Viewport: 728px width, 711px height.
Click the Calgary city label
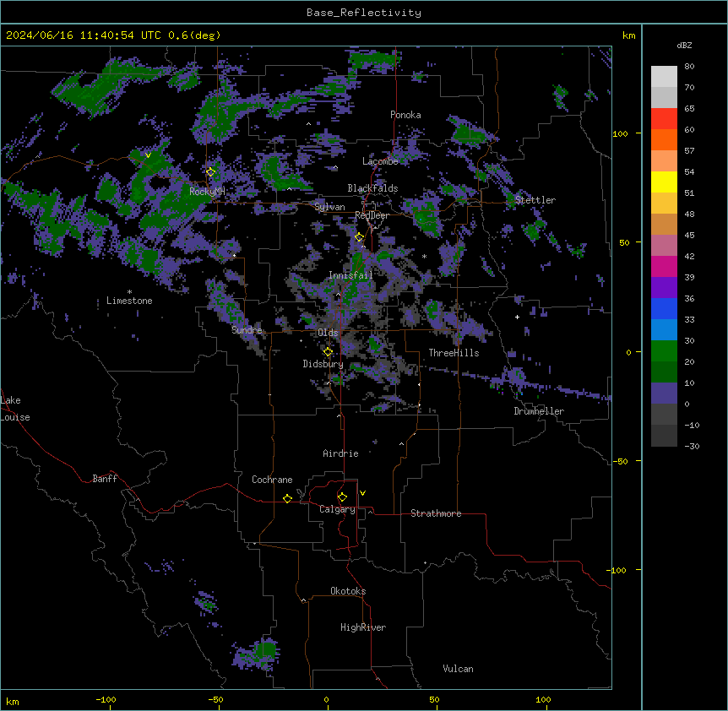click(x=337, y=509)
